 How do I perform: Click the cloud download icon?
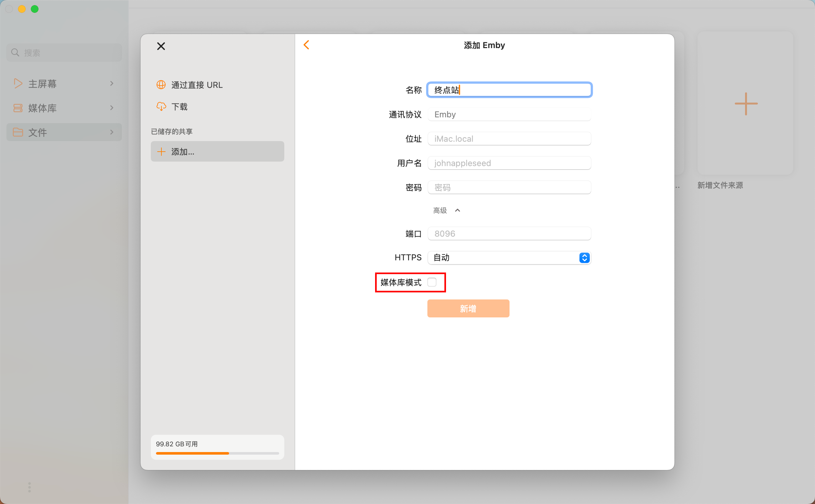coord(161,107)
